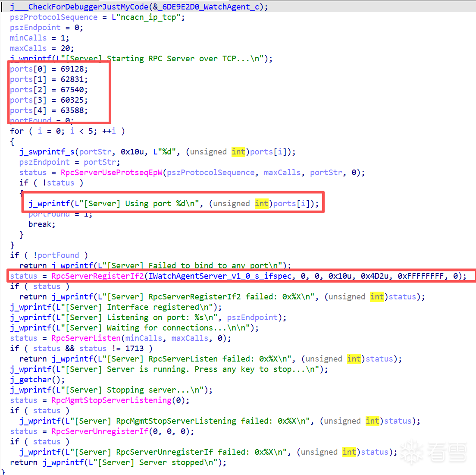Open the RpcMgmtStopServerListening(0) call
Image resolution: width=476 pixels, height=475 pixels.
pyautogui.click(x=111, y=400)
